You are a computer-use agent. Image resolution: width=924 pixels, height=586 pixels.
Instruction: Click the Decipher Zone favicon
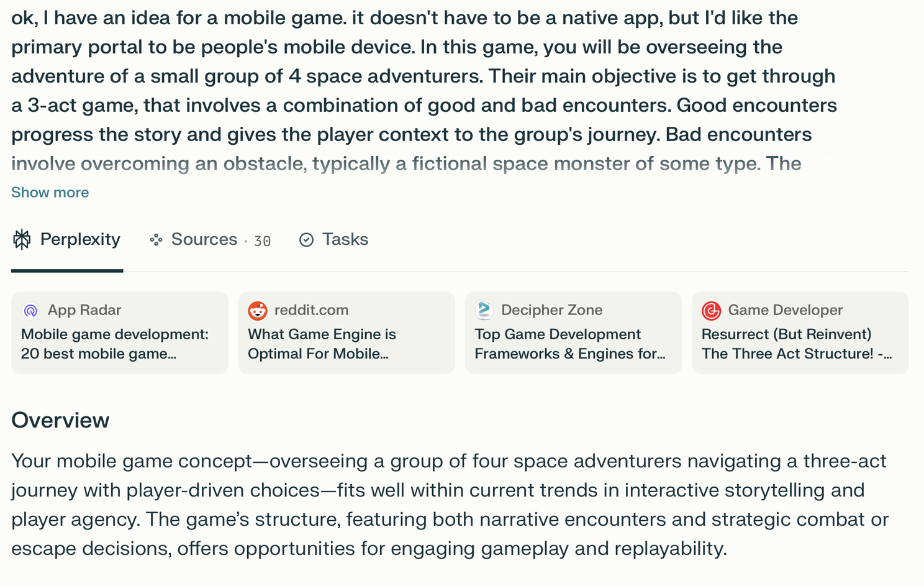coord(484,310)
